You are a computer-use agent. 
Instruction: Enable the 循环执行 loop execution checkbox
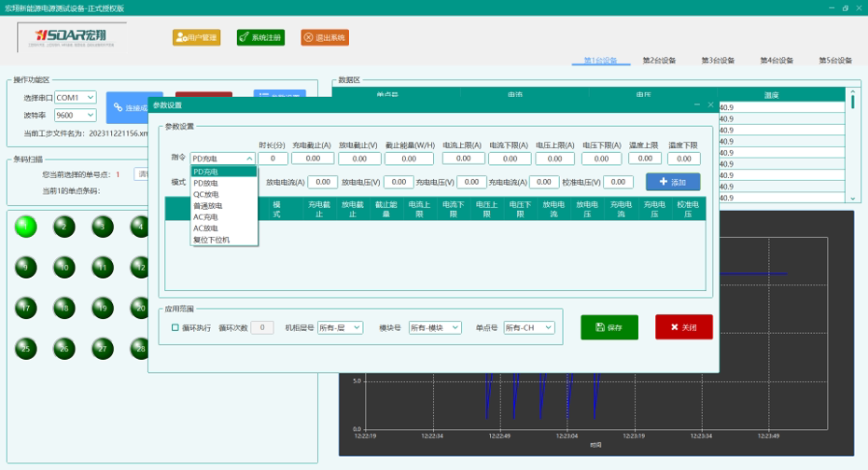click(175, 328)
